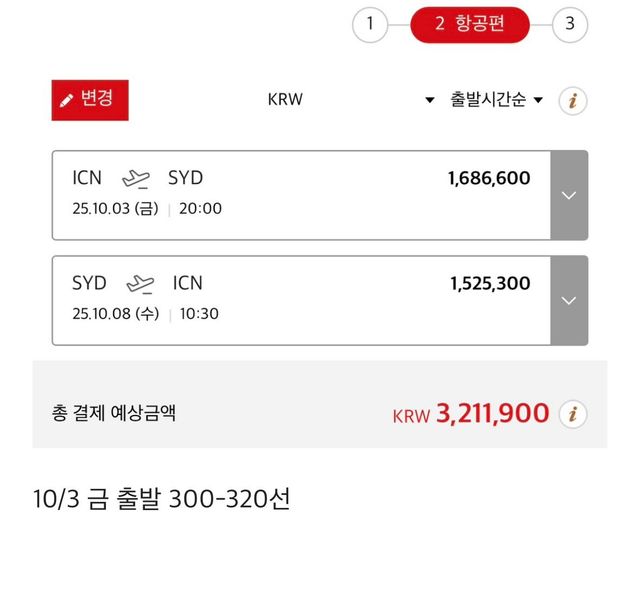The height and width of the screenshot is (594, 640).
Task: Click the outbound fare 1,686,600
Action: pyautogui.click(x=489, y=179)
